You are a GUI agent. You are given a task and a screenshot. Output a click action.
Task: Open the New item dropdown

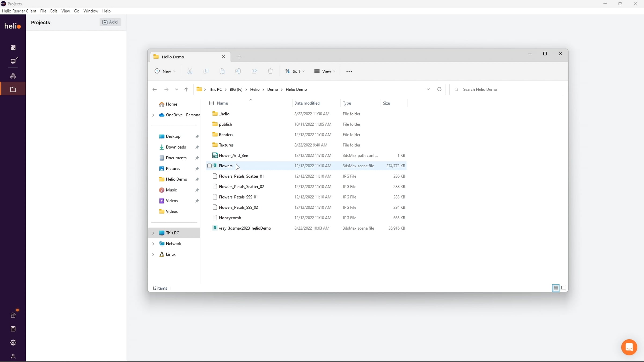tap(165, 71)
